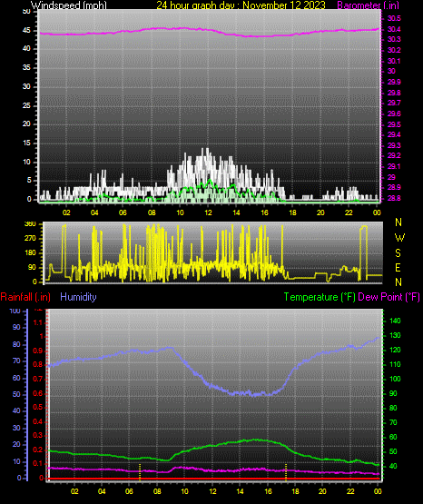Click the 'Humidity' legend label

(x=78, y=297)
